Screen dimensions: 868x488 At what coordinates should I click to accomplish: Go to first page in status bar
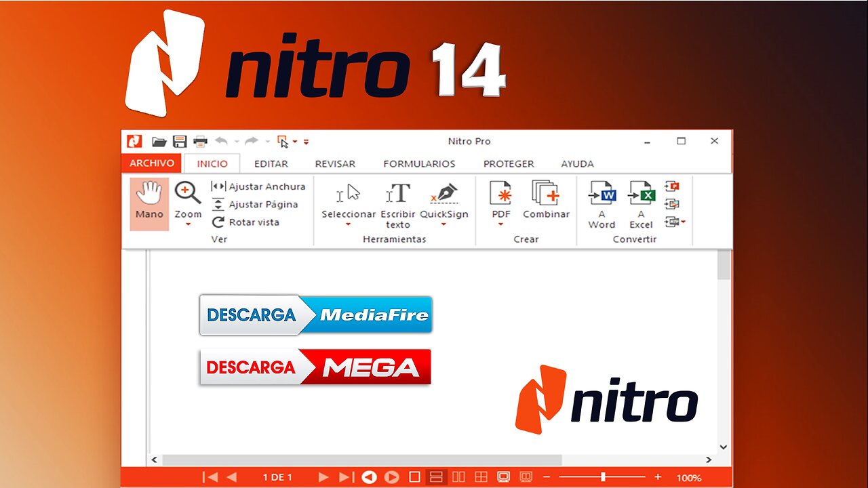click(211, 477)
